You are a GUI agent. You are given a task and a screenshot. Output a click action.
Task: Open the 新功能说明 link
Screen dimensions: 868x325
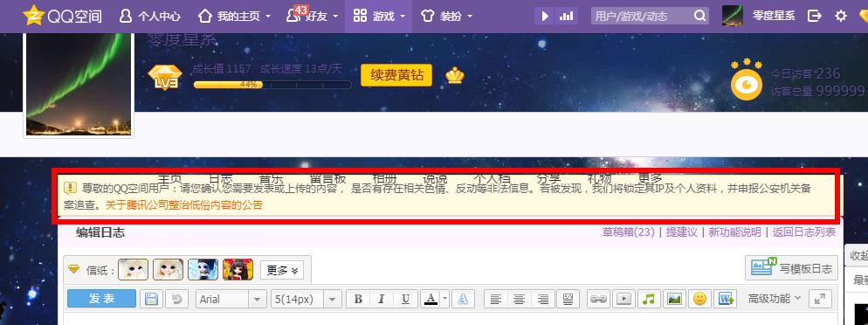pos(734,232)
